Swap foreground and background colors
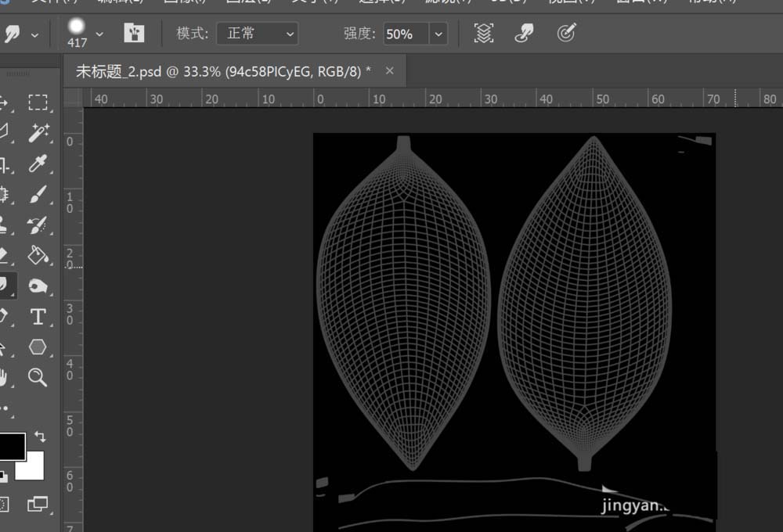The width and height of the screenshot is (783, 532). 40,437
